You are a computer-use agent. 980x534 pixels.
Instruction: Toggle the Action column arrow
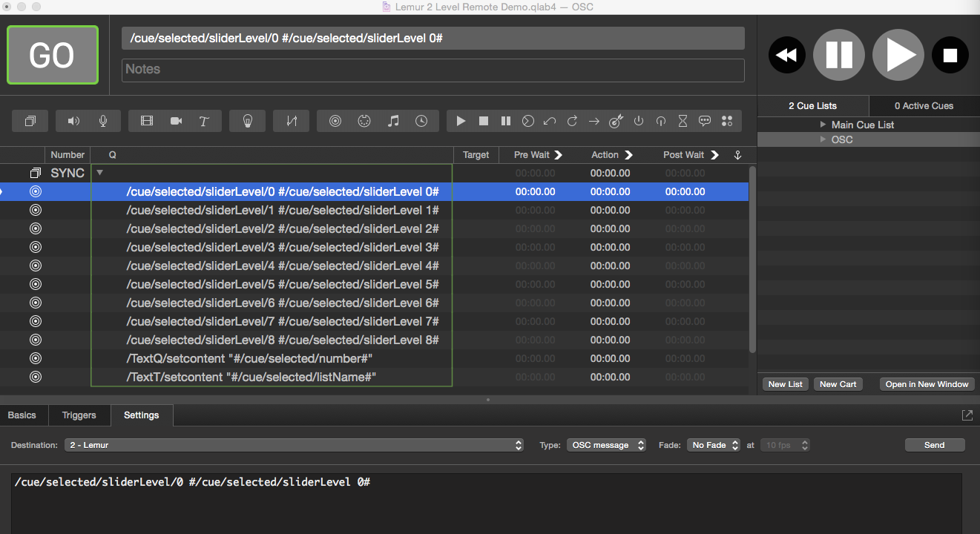tap(629, 155)
